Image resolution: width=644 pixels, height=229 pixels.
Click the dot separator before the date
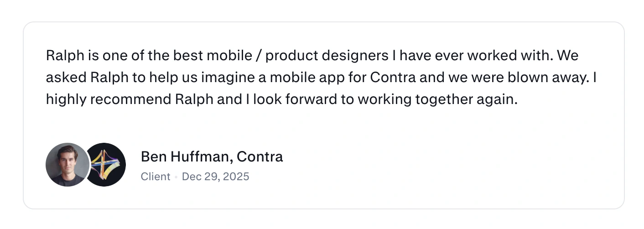click(176, 177)
